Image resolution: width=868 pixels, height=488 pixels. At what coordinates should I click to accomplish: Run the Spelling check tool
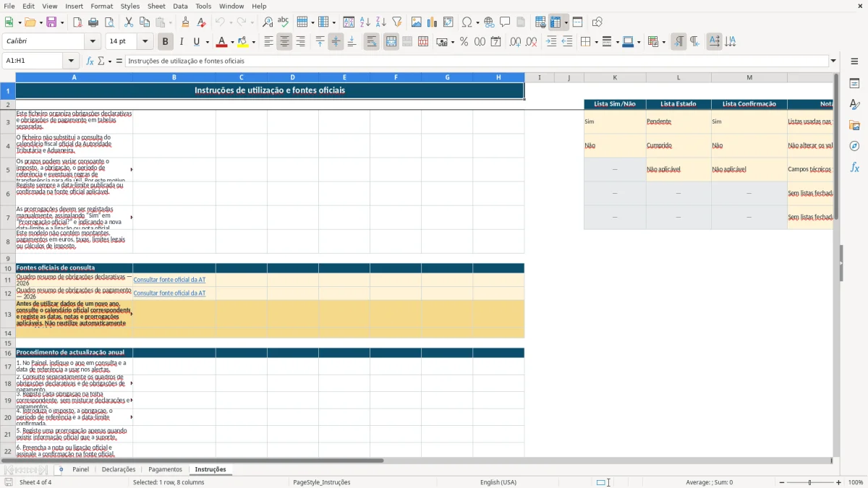(284, 22)
